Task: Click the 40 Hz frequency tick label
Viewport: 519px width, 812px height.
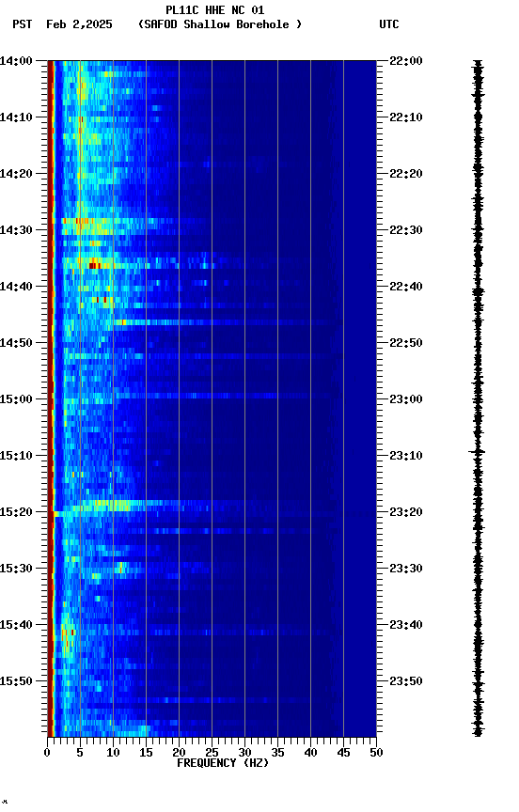Action: 311,753
